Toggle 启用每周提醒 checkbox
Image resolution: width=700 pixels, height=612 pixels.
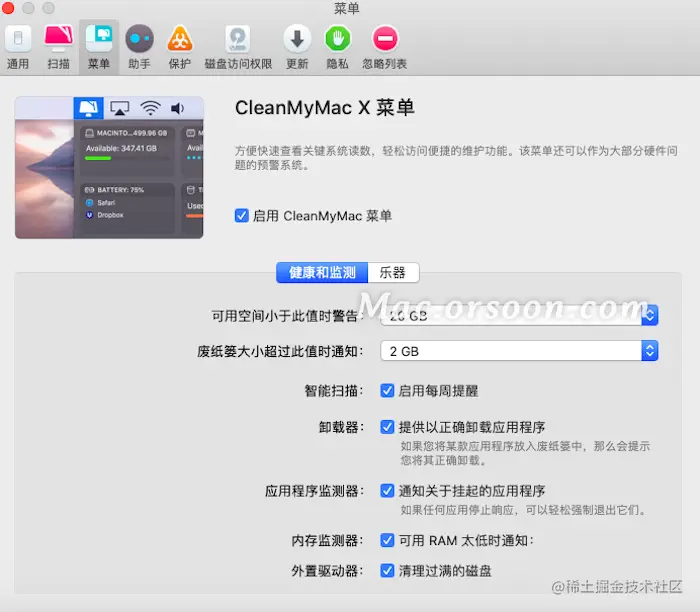click(387, 391)
